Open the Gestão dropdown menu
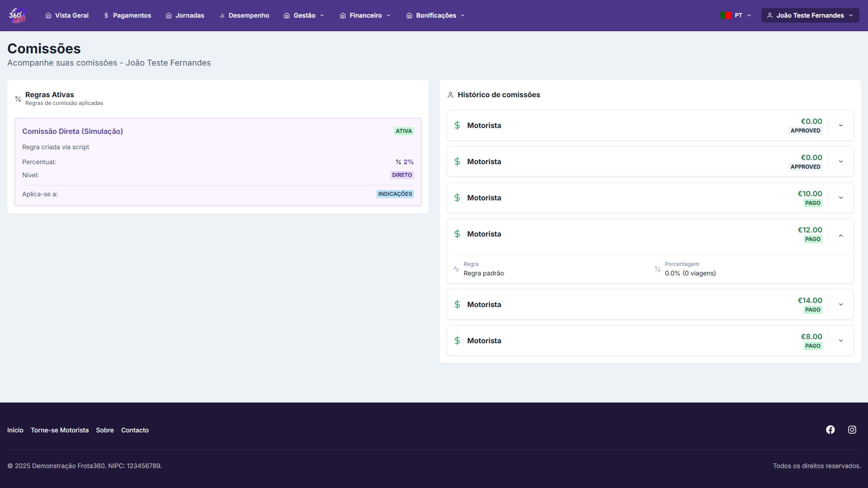The width and height of the screenshot is (868, 488). coord(304,15)
